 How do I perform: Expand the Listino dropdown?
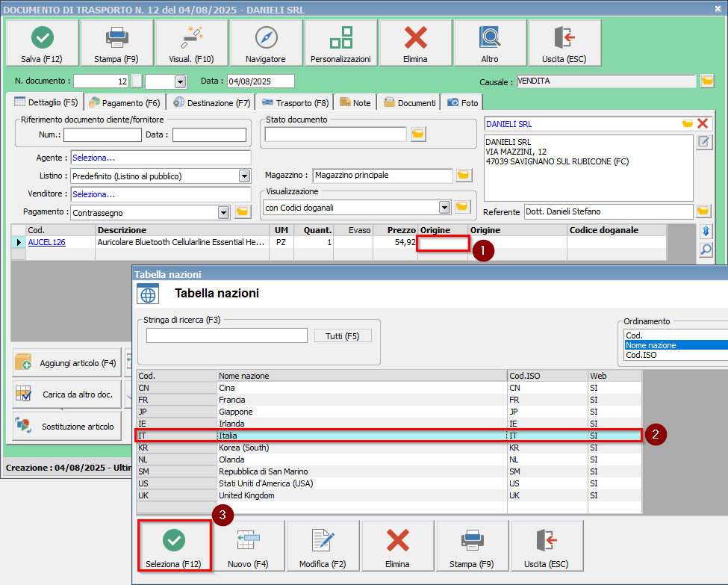[244, 176]
